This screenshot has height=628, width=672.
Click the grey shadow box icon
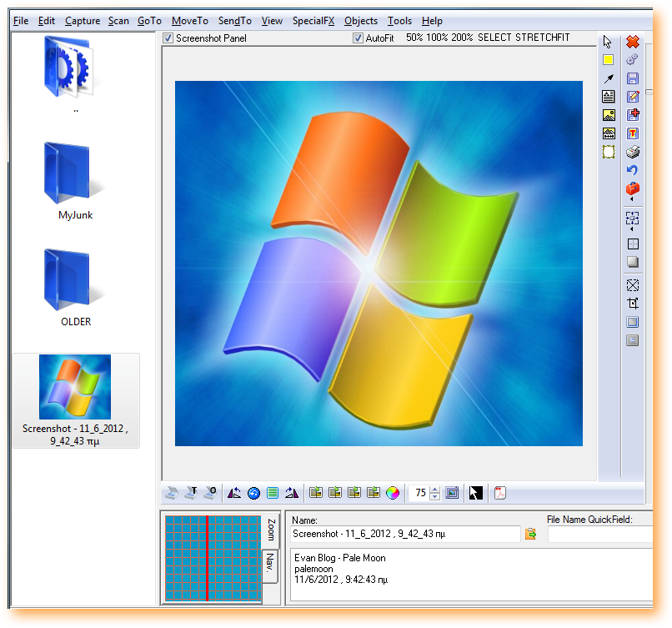(633, 262)
